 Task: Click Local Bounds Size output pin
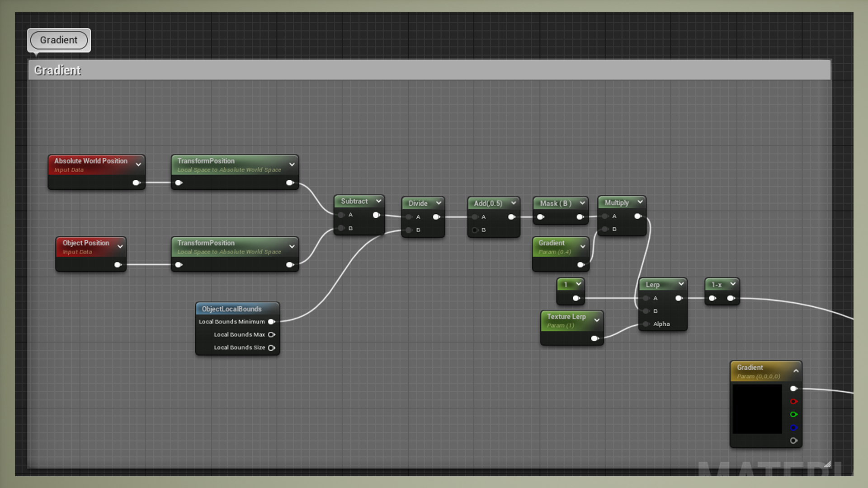pyautogui.click(x=271, y=348)
